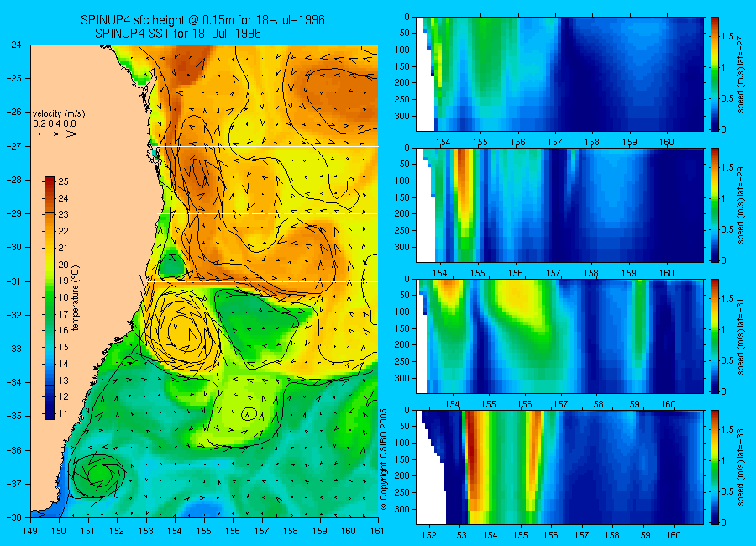This screenshot has width=756, height=546.
Task: Click the '-38' latitude label on the map axis
Action: pos(14,517)
